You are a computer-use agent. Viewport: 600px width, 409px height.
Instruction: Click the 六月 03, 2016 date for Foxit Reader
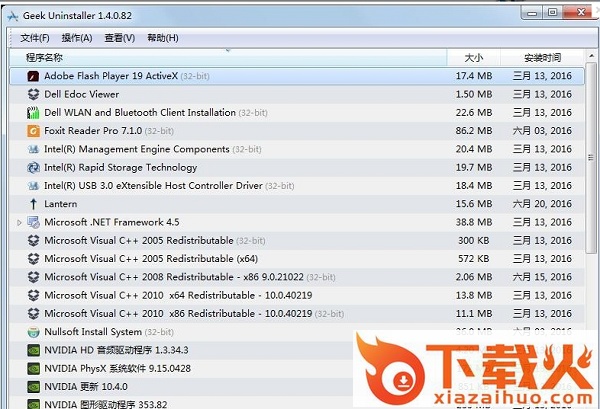(542, 131)
